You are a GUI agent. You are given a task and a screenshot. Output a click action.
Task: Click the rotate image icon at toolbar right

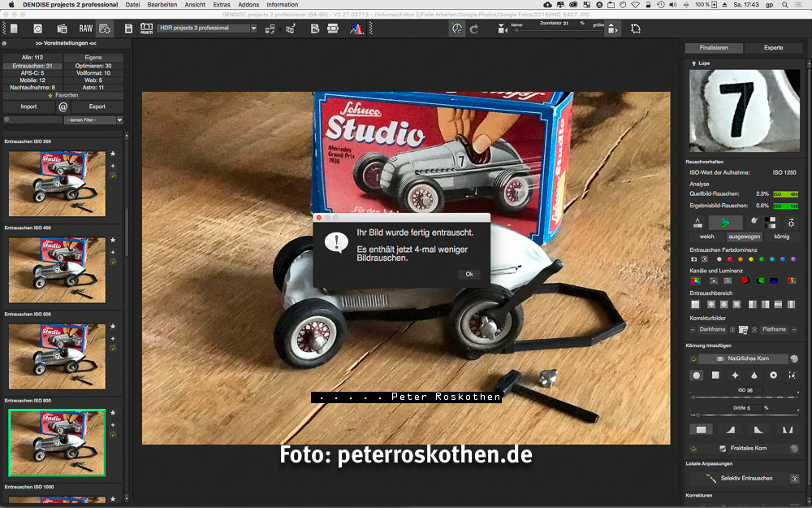pos(636,28)
